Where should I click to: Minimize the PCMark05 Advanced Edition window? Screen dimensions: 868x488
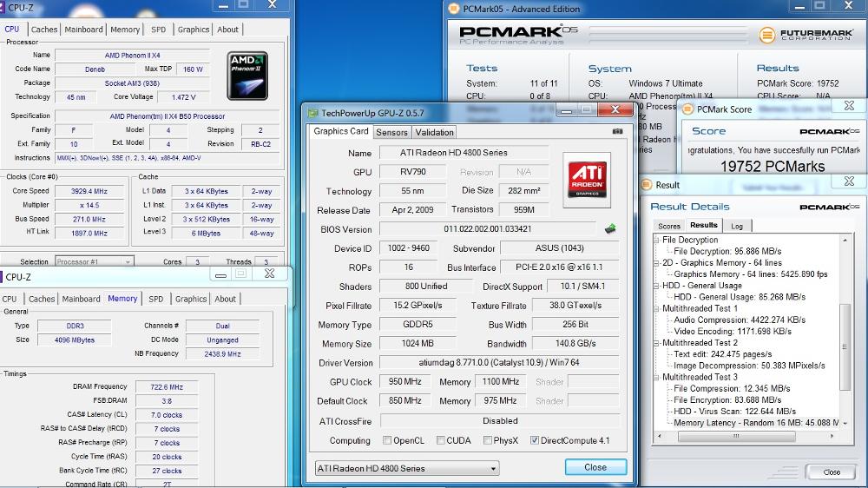[799, 7]
